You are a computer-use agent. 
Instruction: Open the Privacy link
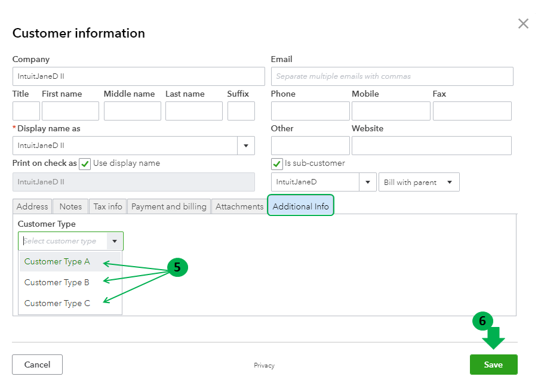(x=264, y=366)
